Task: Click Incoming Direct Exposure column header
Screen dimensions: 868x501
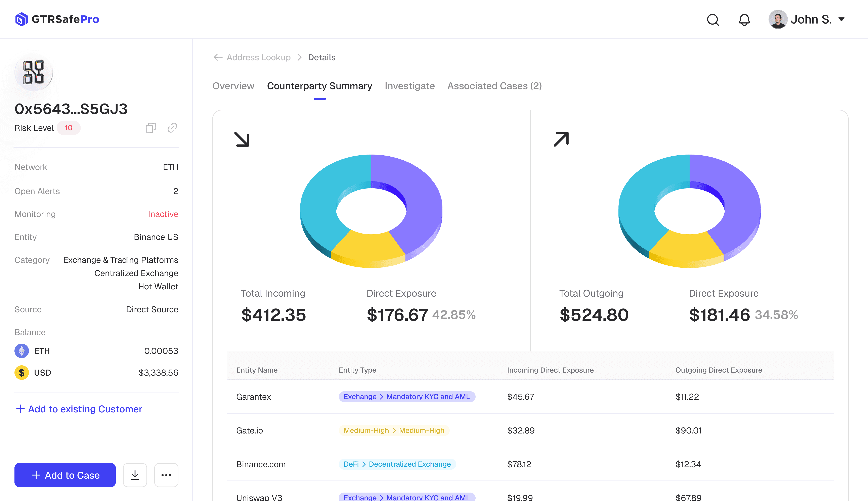Action: pos(550,370)
